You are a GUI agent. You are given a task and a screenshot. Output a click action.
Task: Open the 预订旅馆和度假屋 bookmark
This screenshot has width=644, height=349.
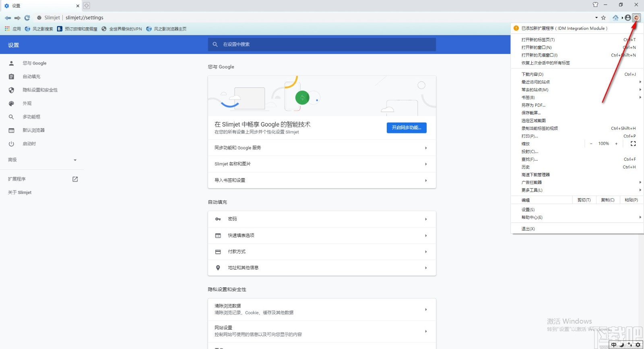(77, 29)
